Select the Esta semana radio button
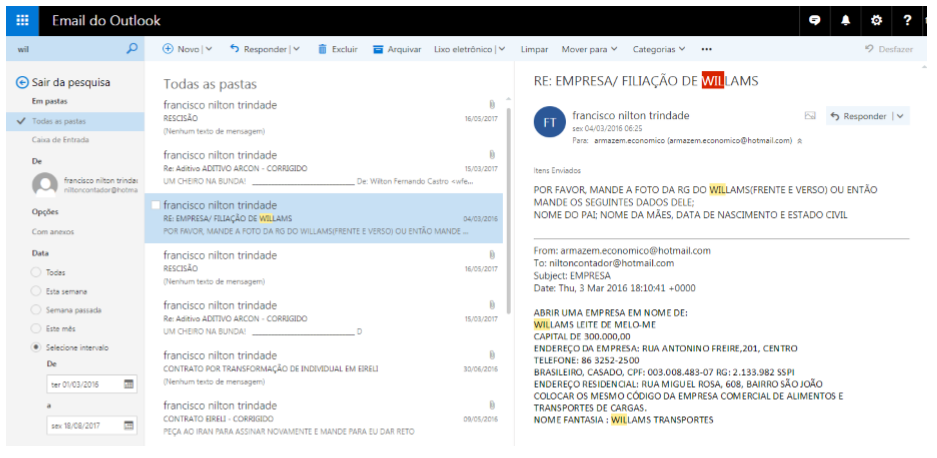This screenshot has height=458, width=937. [x=36, y=291]
